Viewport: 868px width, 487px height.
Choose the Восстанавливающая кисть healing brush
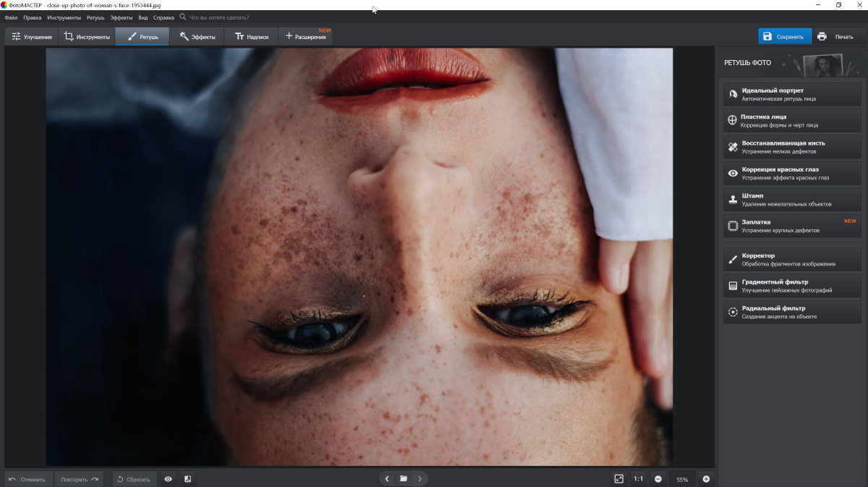(x=791, y=147)
